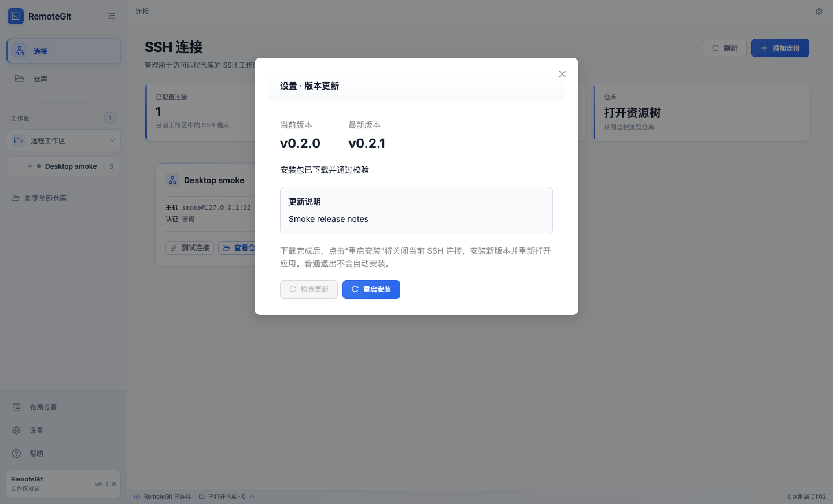Click smoke@127.0.0.1:22 host text
Image resolution: width=833 pixels, height=504 pixels.
[x=216, y=207]
